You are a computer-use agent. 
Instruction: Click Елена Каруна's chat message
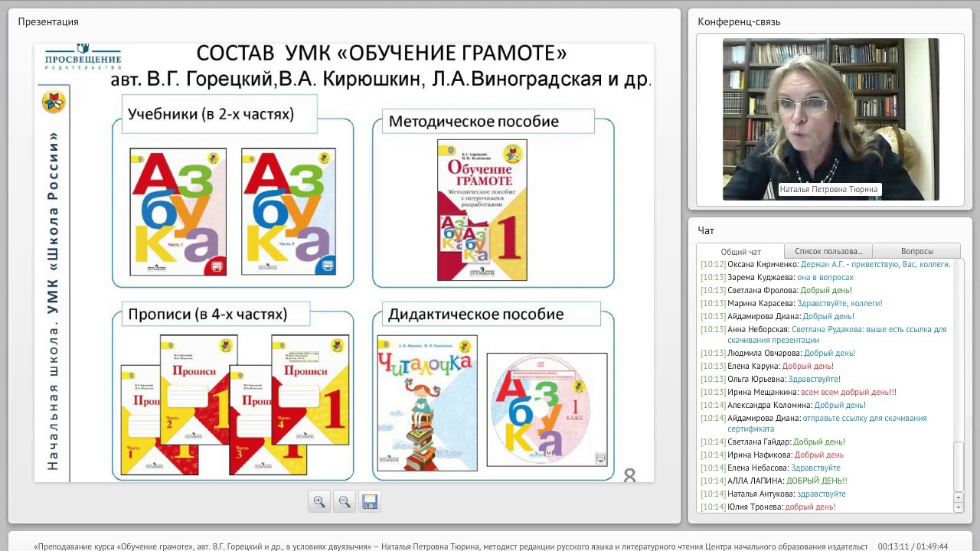coord(767,366)
